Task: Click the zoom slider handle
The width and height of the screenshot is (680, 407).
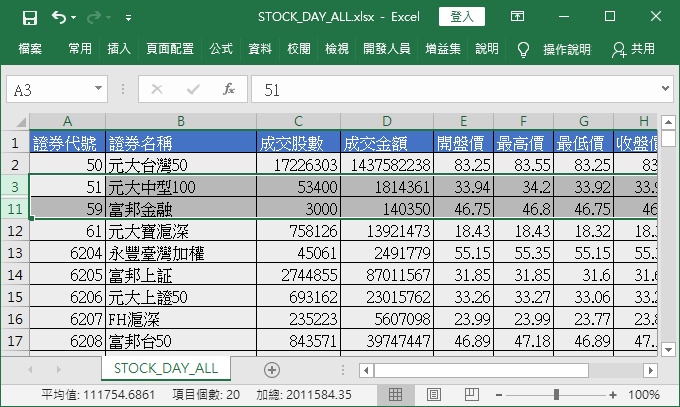Action: click(x=556, y=394)
